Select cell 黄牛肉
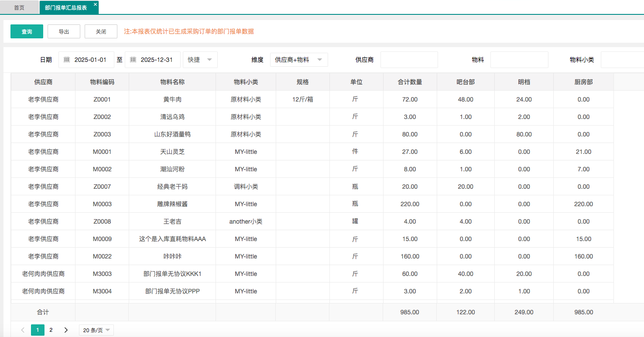Viewport: 644px width, 337px height. click(172, 99)
